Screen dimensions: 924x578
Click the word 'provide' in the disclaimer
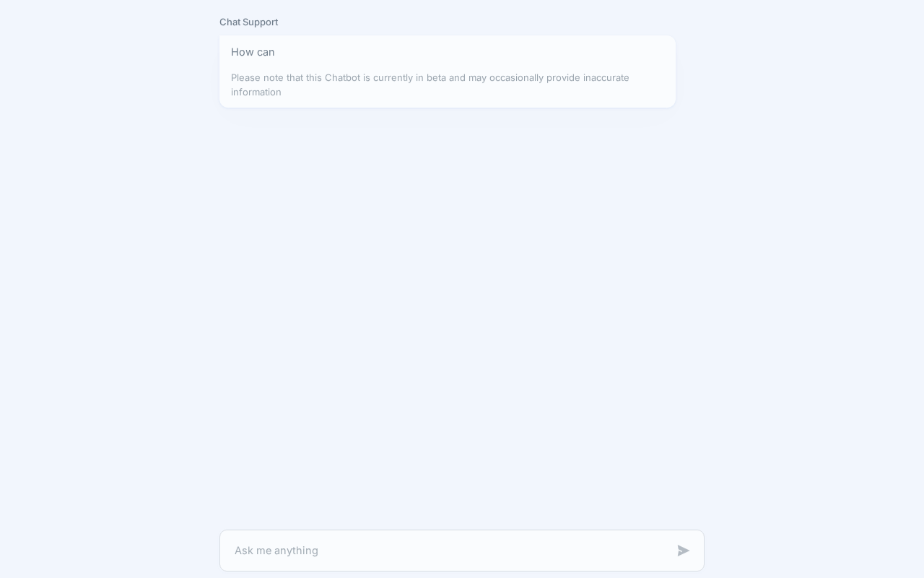click(x=563, y=78)
